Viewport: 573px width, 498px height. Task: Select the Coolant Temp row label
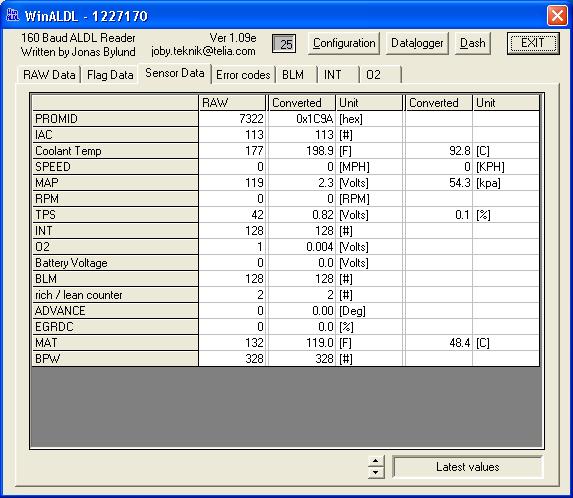[115, 151]
